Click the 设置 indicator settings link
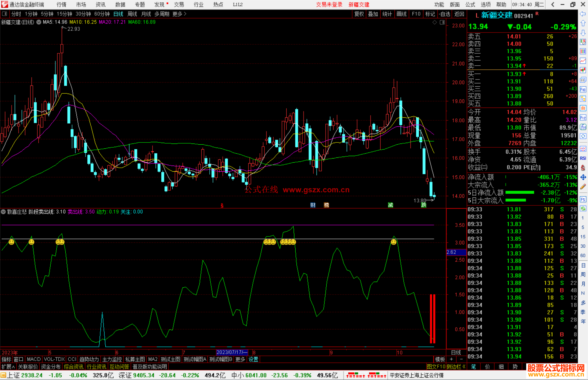Viewport: 588px width, 380px height. coord(253,359)
